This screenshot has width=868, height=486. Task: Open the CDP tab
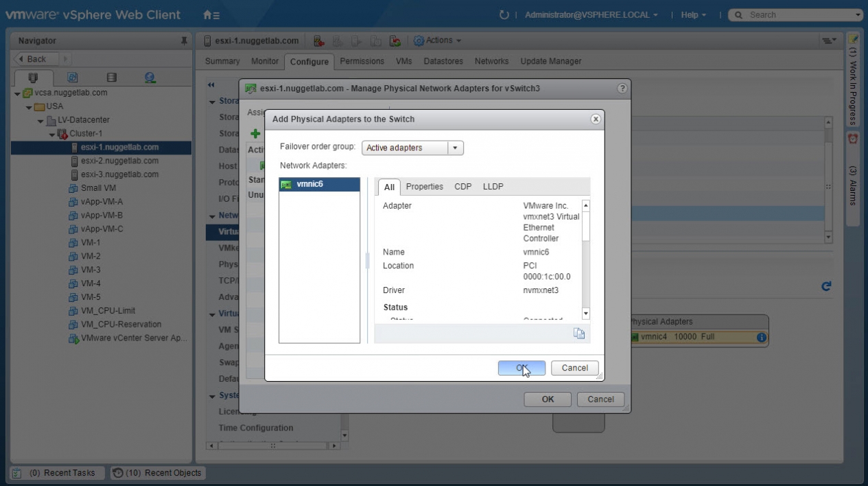462,187
